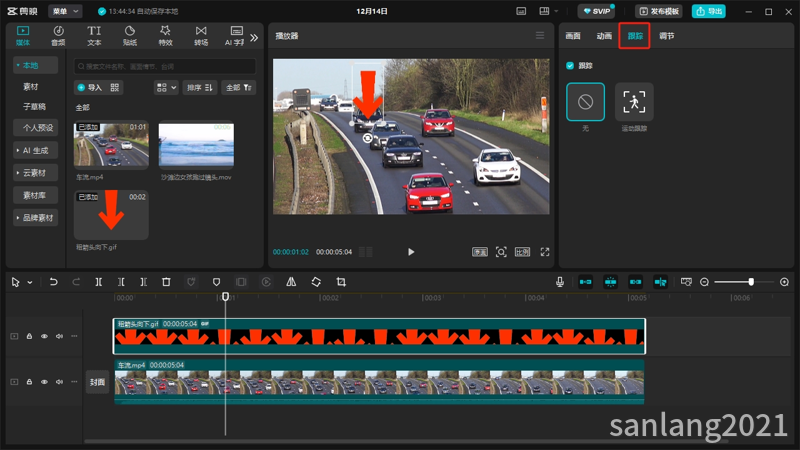Click the 发布模板 publish template button
Image resolution: width=800 pixels, height=450 pixels.
click(659, 11)
